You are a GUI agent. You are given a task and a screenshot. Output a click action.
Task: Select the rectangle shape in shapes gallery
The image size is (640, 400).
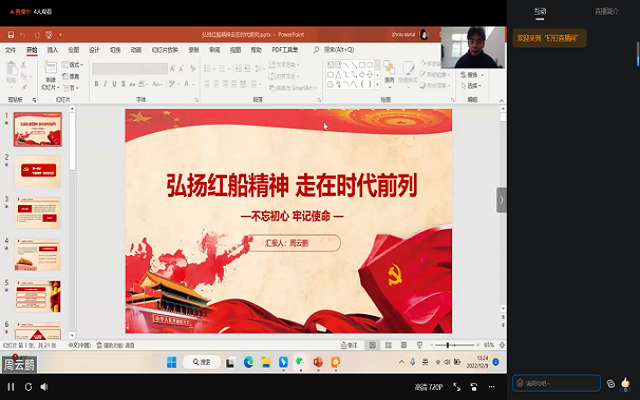362,65
